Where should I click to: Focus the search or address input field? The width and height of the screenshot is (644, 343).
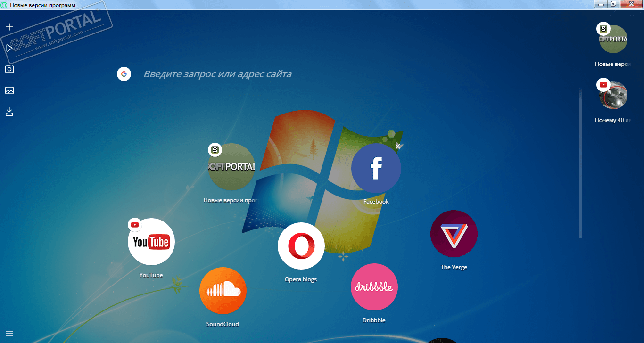[315, 74]
